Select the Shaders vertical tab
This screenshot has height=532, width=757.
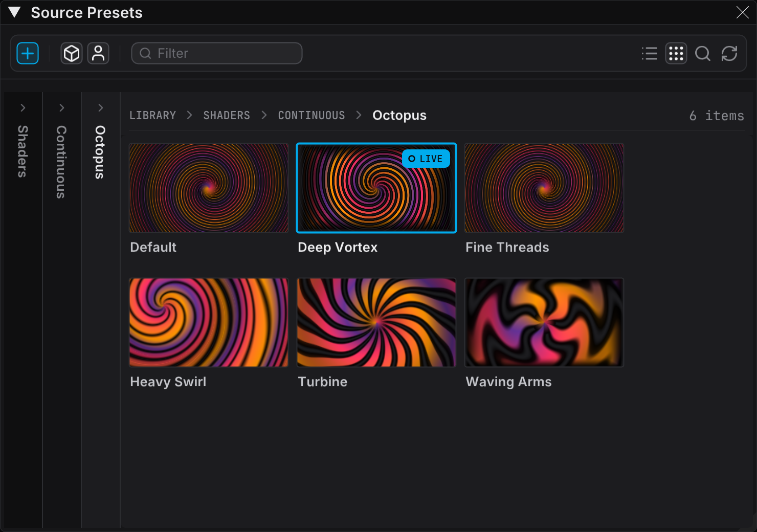click(23, 151)
